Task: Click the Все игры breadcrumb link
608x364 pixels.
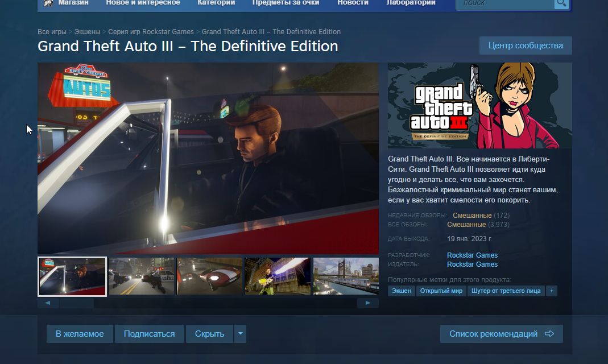Action: click(x=52, y=32)
